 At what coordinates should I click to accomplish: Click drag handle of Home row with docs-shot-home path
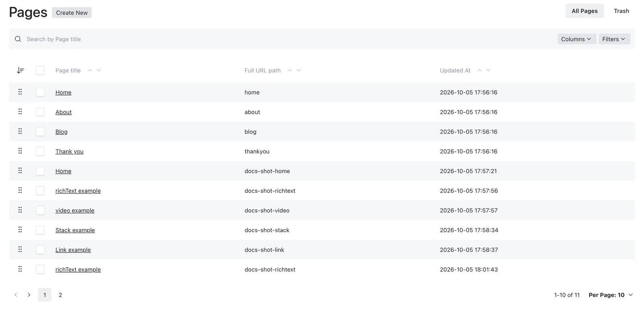pyautogui.click(x=20, y=171)
